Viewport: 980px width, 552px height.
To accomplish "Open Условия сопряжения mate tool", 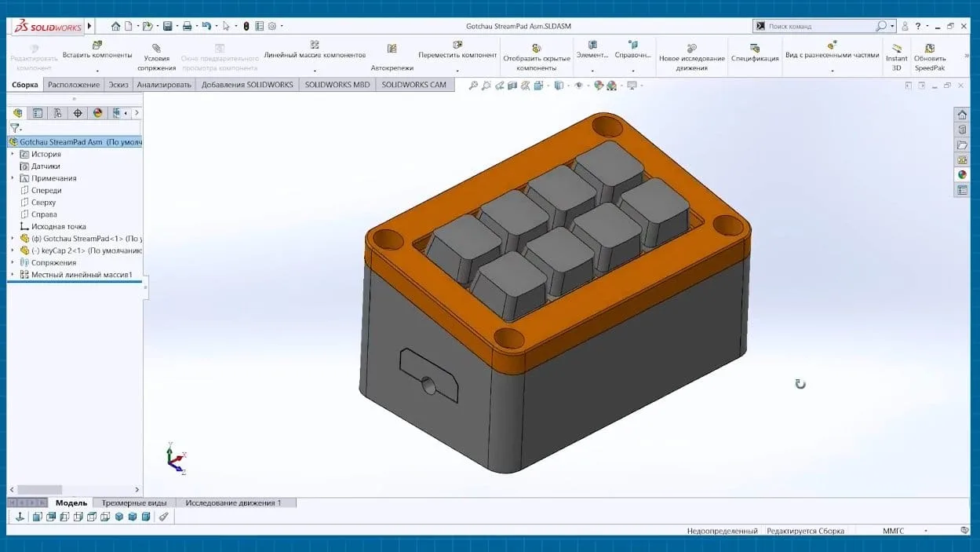I will click(157, 57).
